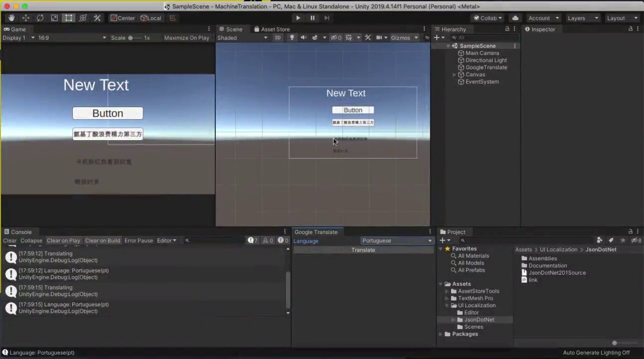644x359 pixels.
Task: Select the Scale tool
Action: (x=54, y=18)
